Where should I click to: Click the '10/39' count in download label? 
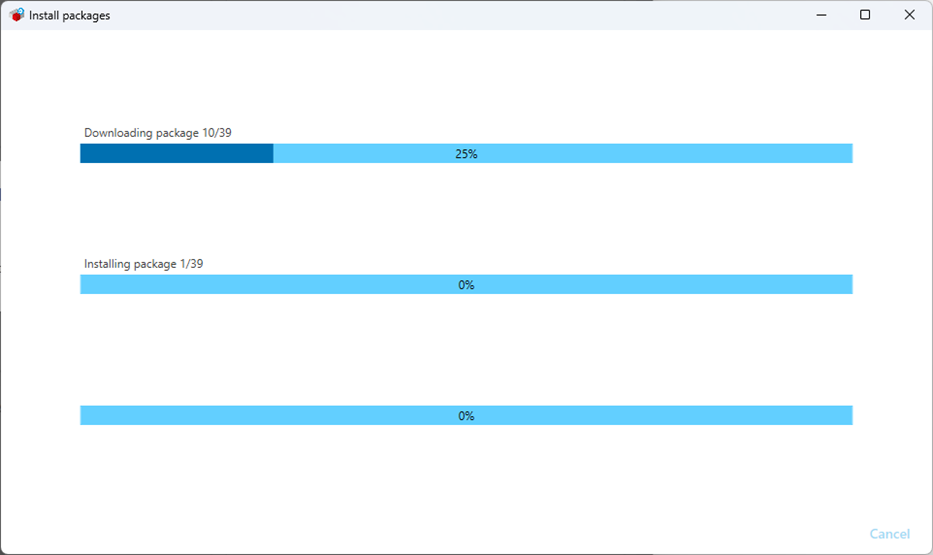(x=217, y=132)
